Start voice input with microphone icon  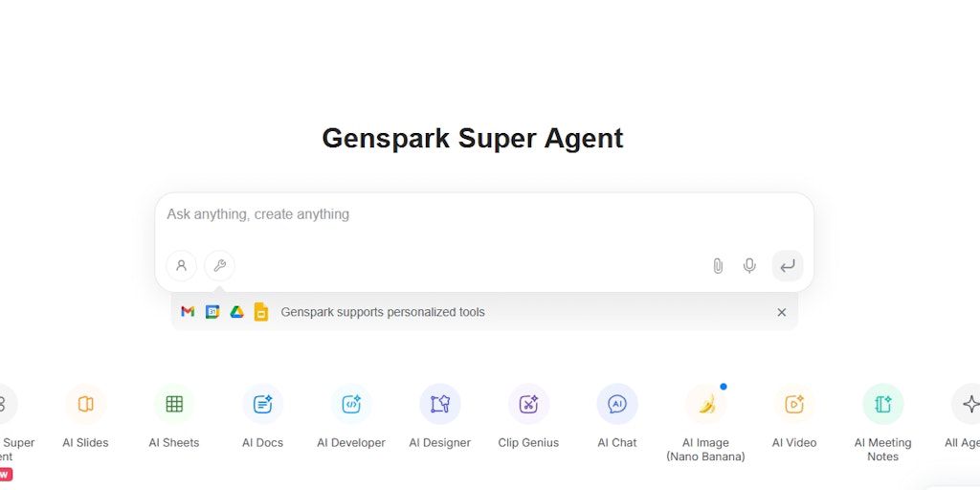point(749,266)
